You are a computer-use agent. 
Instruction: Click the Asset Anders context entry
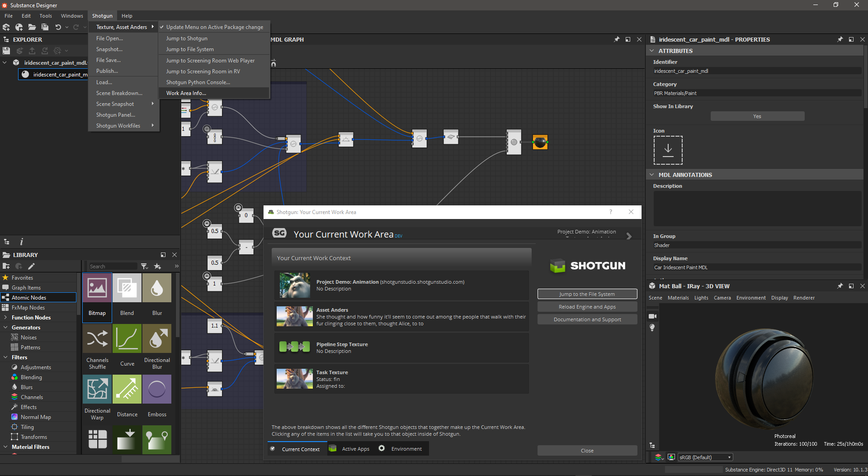coord(401,316)
